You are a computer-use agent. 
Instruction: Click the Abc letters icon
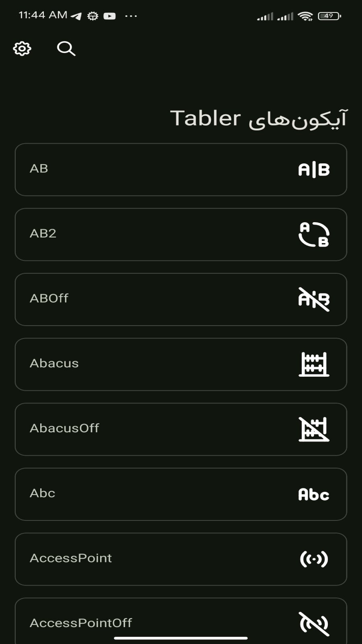(314, 494)
